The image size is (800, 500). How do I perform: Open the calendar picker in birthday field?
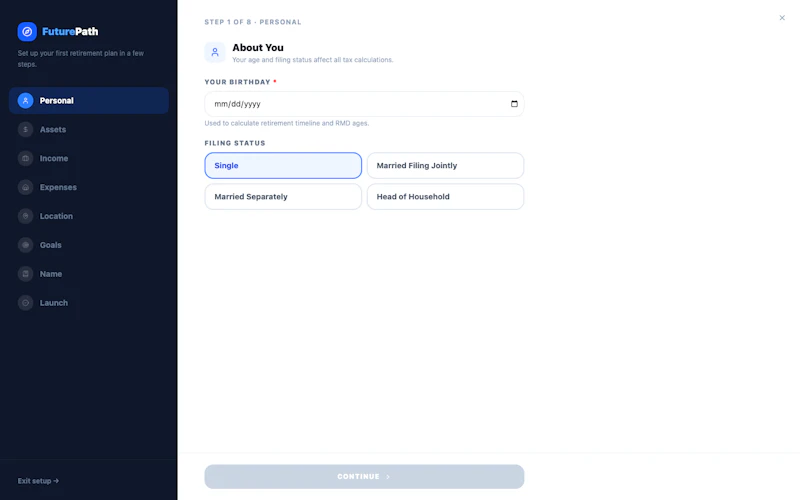(x=514, y=104)
